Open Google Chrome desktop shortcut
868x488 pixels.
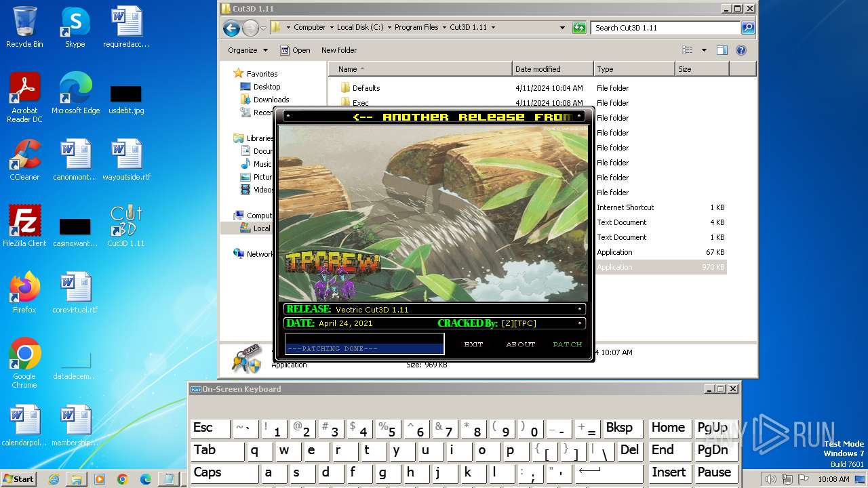(x=24, y=363)
